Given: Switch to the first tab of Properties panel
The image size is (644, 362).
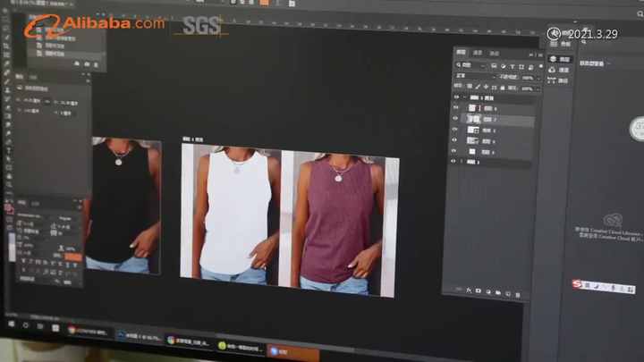Looking at the screenshot, I should [x=19, y=76].
